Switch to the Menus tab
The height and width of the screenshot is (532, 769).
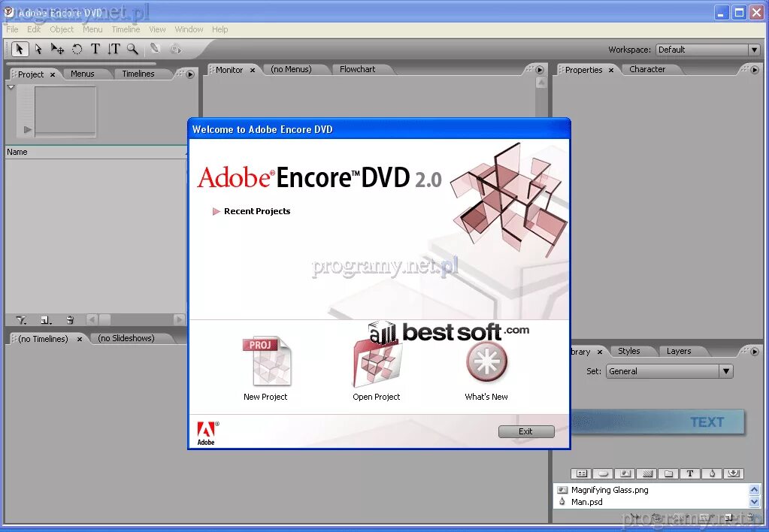click(x=83, y=74)
